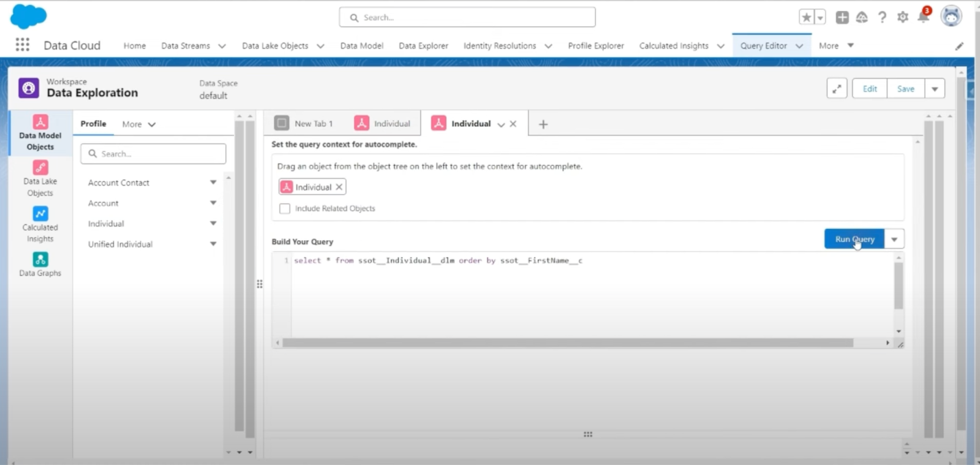Select Data Graphs in sidebar
The image size is (980, 465).
pyautogui.click(x=40, y=265)
